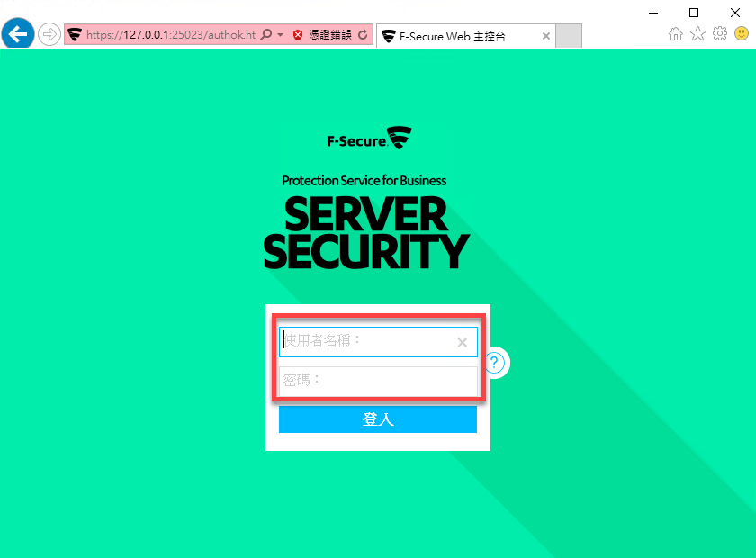Open browser tools gear icon

(720, 34)
